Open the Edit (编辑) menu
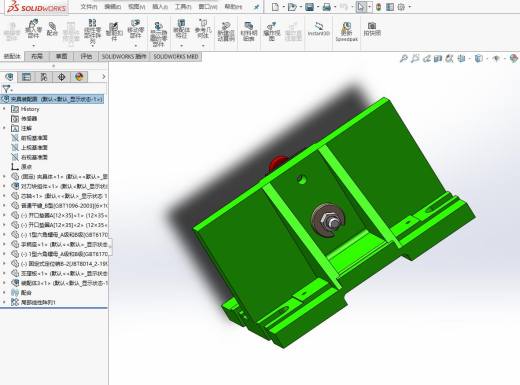520x385 pixels. (x=112, y=7)
